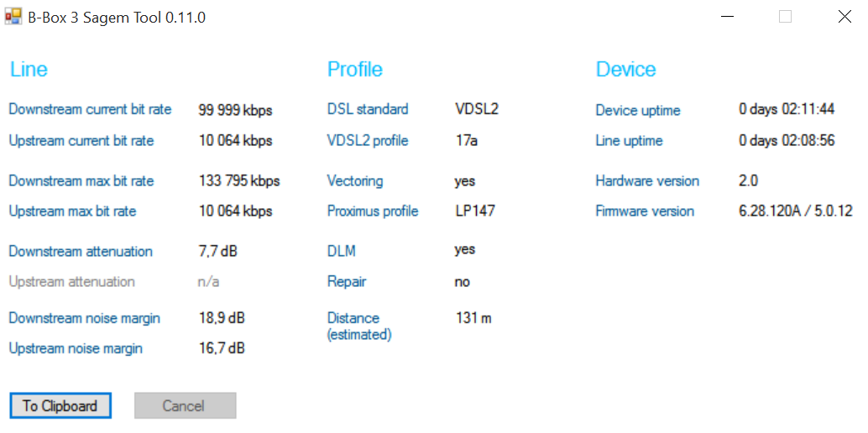Viewport: 868px width, 433px height.
Task: Click the Downstream current bit rate label
Action: point(90,110)
